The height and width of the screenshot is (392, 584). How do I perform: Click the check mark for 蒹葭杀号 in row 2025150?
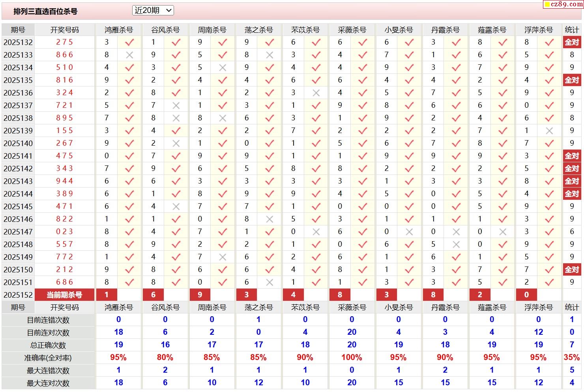point(503,270)
